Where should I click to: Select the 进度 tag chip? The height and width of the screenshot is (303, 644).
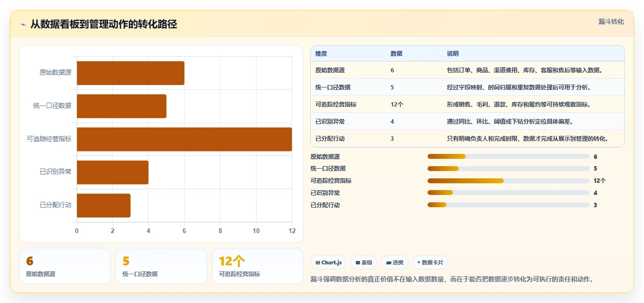(395, 262)
